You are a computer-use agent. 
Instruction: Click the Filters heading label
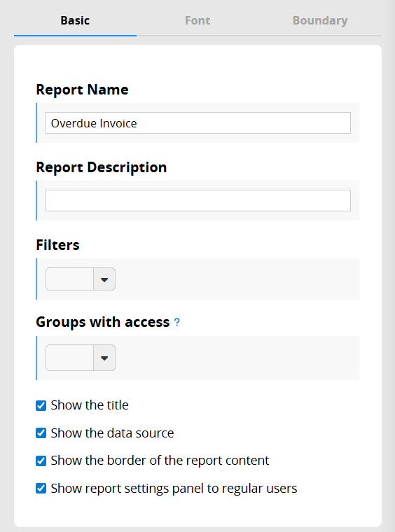click(57, 245)
